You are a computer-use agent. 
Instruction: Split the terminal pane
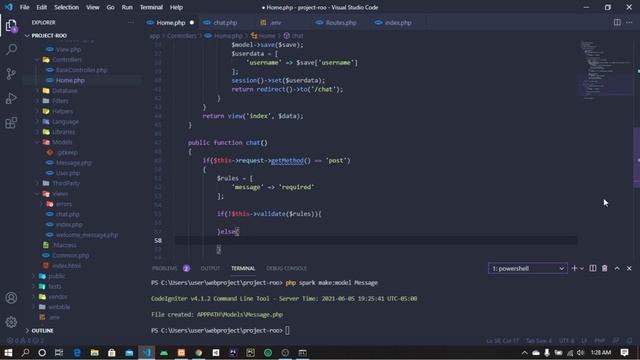click(593, 268)
